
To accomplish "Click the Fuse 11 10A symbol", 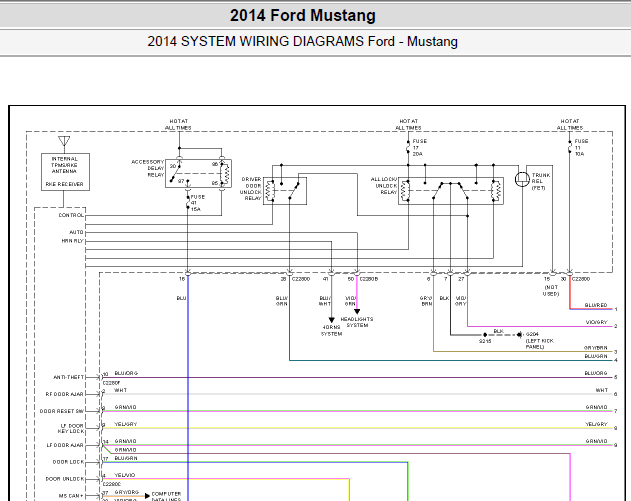I will (569, 148).
